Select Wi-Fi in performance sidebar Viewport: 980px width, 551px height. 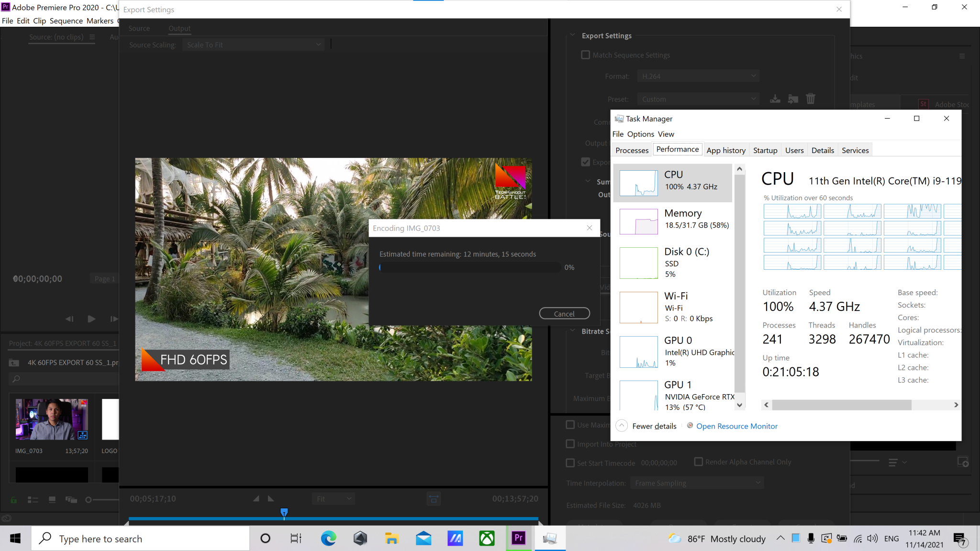click(x=673, y=307)
